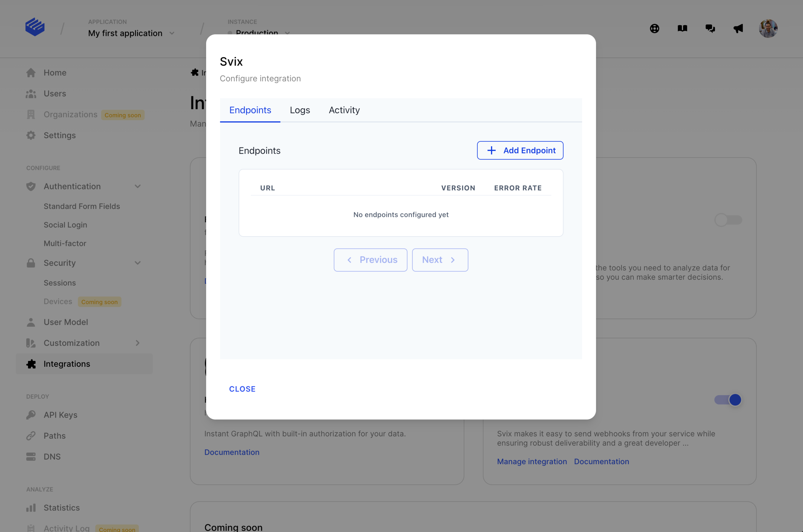Open the user avatar menu
The height and width of the screenshot is (532, 803).
tap(768, 28)
